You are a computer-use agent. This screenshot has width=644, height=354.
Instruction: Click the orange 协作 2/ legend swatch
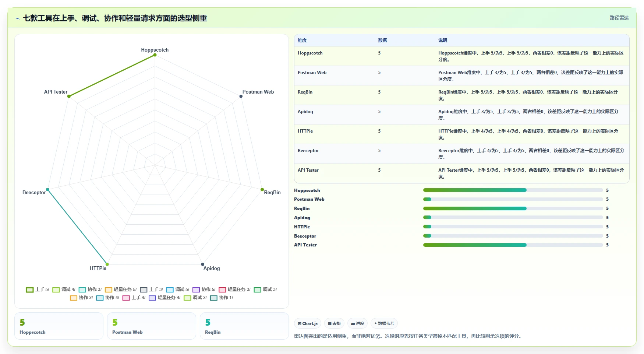(x=74, y=298)
